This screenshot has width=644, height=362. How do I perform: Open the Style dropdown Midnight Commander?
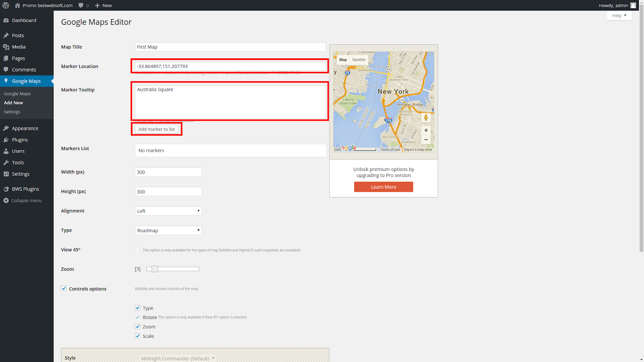coord(178,358)
